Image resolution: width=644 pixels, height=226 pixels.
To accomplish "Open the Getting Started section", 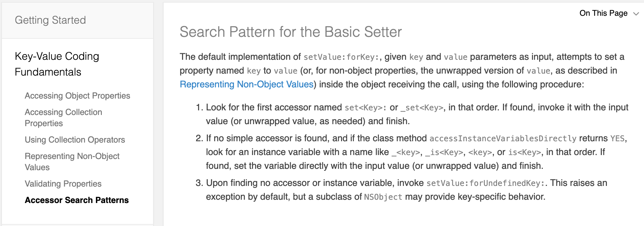I will [x=50, y=20].
